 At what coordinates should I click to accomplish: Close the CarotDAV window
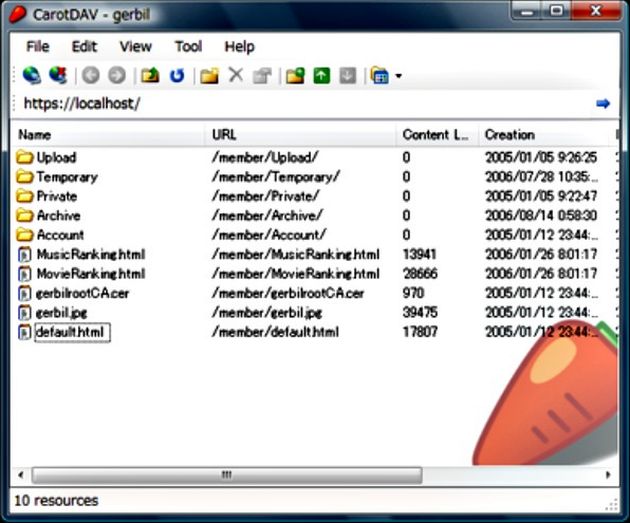596,10
